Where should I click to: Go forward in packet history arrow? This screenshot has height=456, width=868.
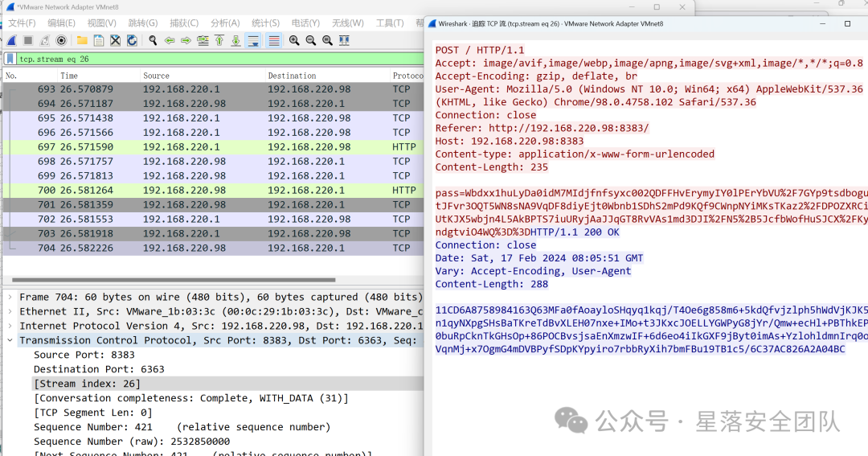coord(186,40)
